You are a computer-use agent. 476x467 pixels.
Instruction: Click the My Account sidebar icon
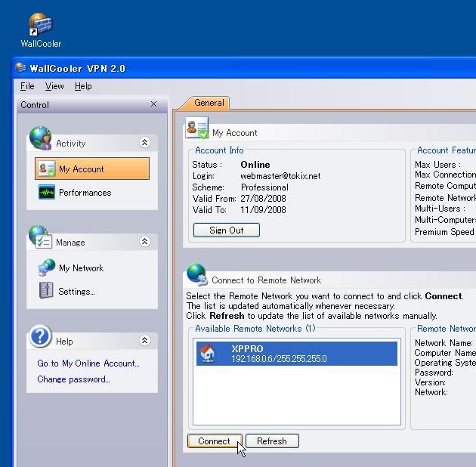(x=46, y=169)
